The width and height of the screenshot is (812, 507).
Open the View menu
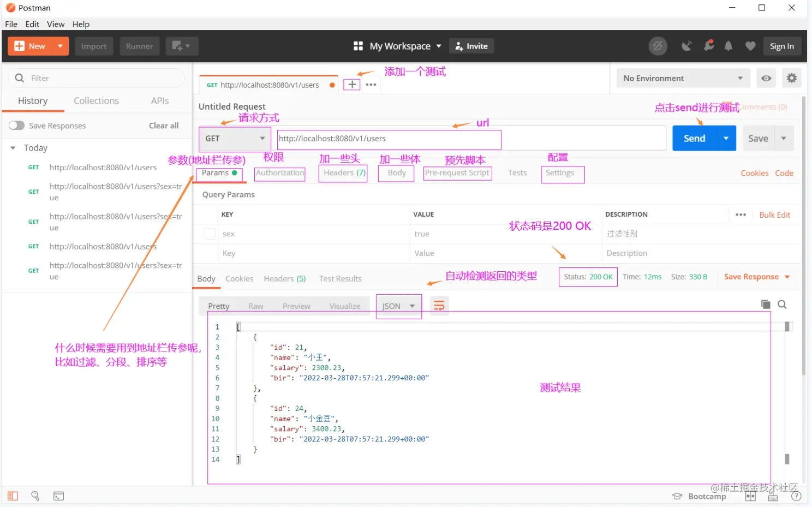[x=56, y=24]
